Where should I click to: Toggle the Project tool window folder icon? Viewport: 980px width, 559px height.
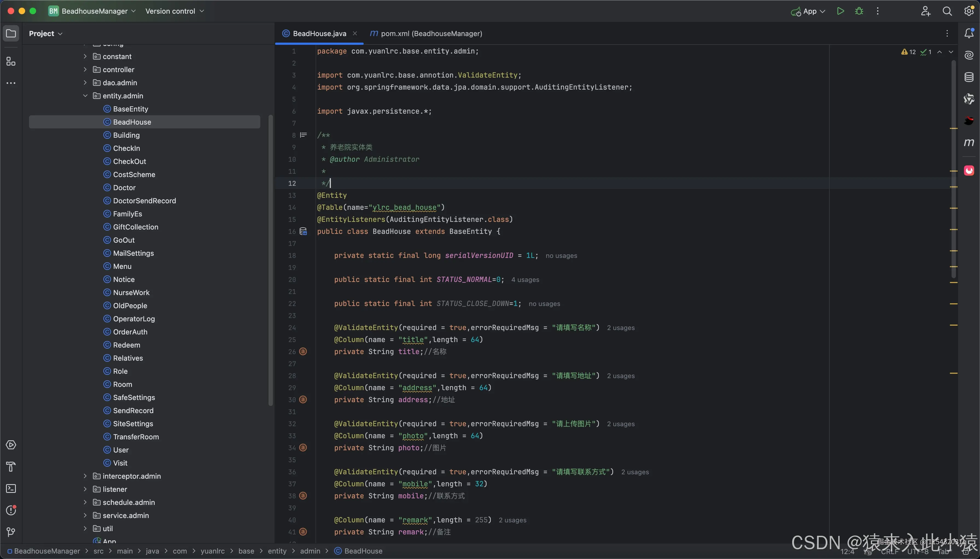11,33
